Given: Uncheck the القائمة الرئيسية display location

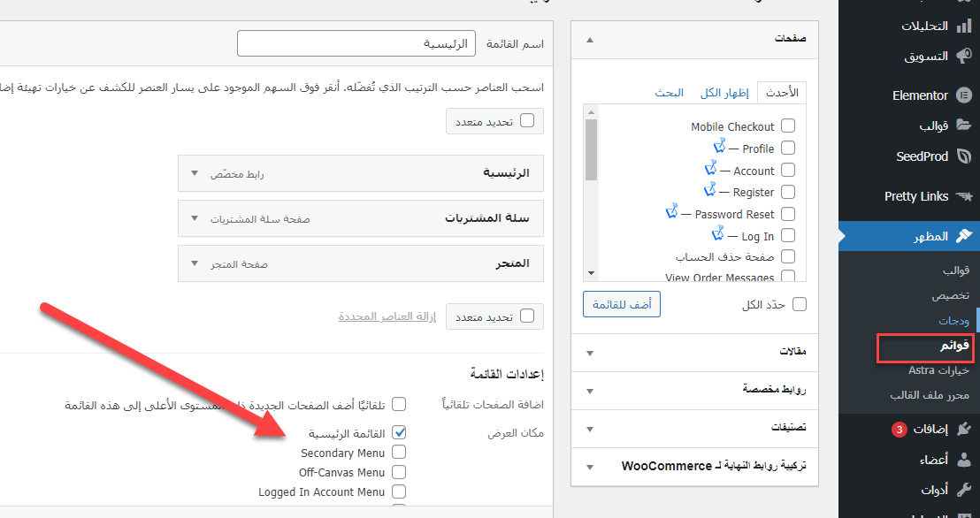Looking at the screenshot, I should click(x=399, y=432).
